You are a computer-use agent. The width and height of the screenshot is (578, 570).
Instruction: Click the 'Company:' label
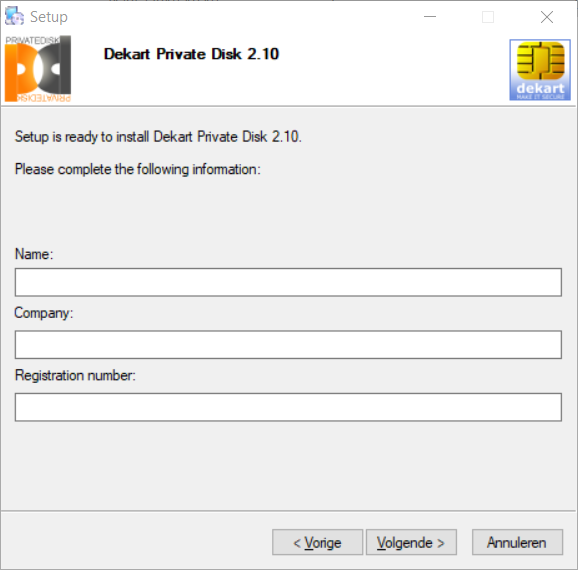coord(44,313)
